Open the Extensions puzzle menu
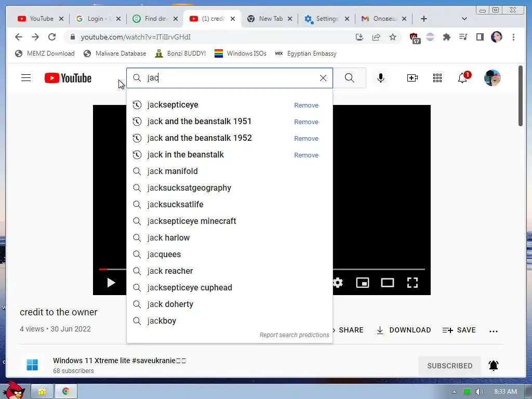 [446, 37]
